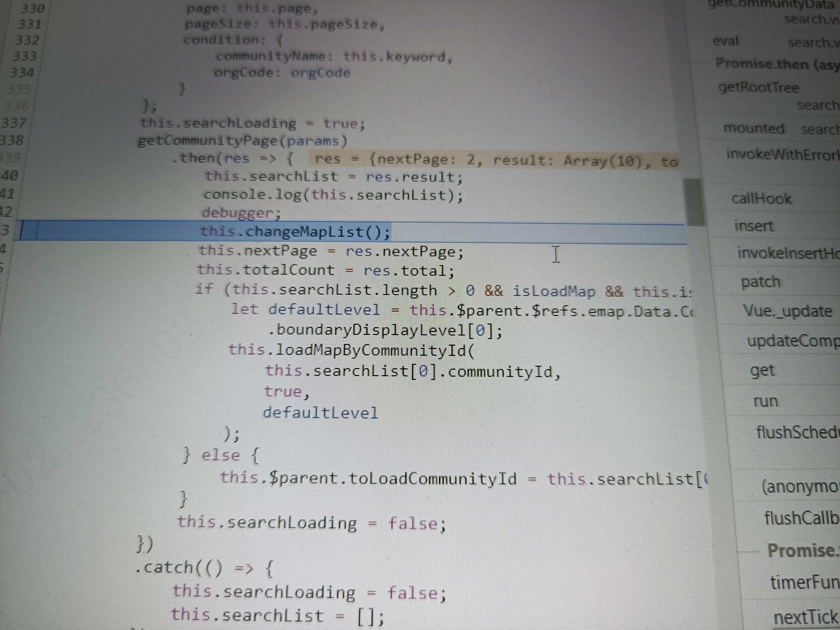Screen dimensions: 840x630
Task: Select the flushSchedulerQueue call stack frame
Action: 798,432
